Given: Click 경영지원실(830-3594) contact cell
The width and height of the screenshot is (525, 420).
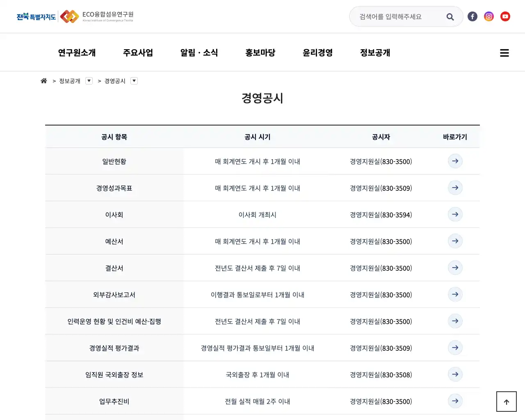Looking at the screenshot, I should tap(381, 215).
